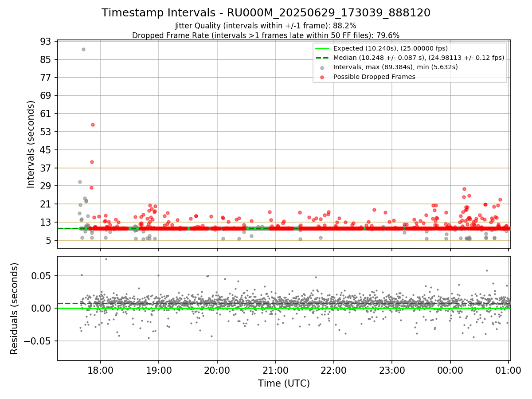
Task: Click the red dropped-frame point near 56 seconds
Action: [93, 125]
